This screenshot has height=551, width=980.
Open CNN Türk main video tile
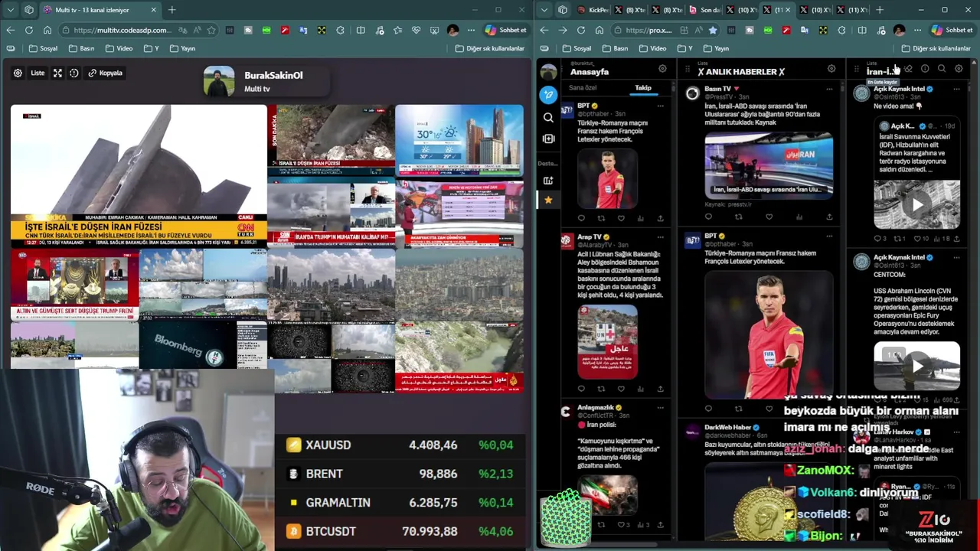coord(139,176)
